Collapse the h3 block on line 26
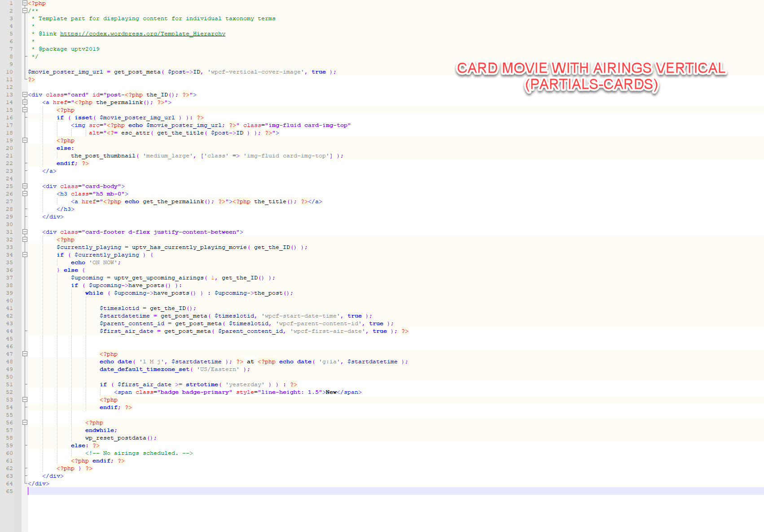This screenshot has width=764, height=532. coord(25,194)
